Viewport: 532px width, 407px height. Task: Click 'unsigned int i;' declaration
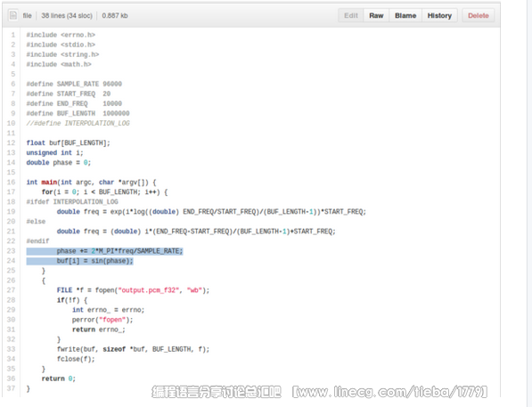pos(55,152)
